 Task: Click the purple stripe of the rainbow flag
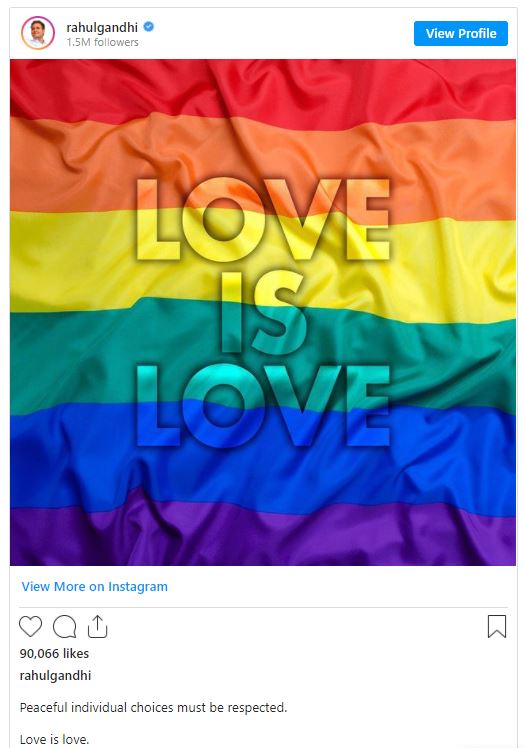262,537
